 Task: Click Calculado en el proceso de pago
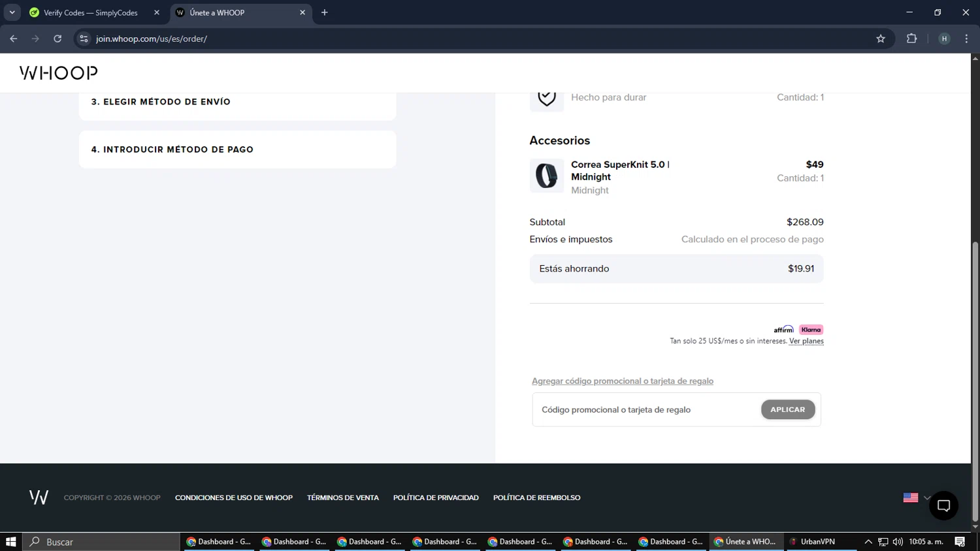point(753,240)
